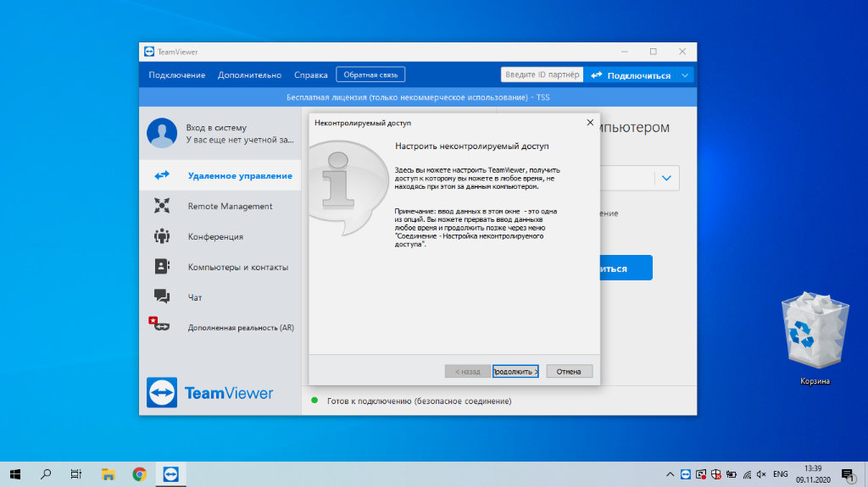This screenshot has height=487, width=868.
Task: Click the Отмена button
Action: click(x=569, y=371)
